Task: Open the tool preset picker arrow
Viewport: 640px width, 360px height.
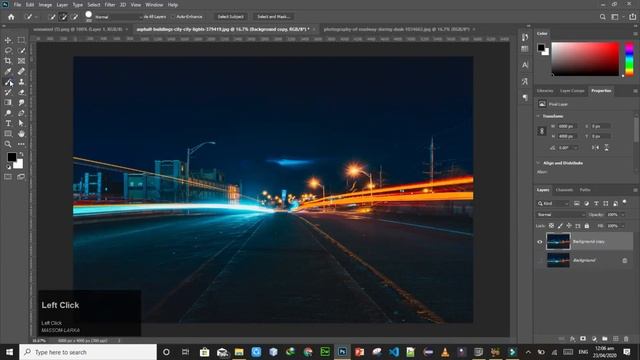Action: click(36, 17)
